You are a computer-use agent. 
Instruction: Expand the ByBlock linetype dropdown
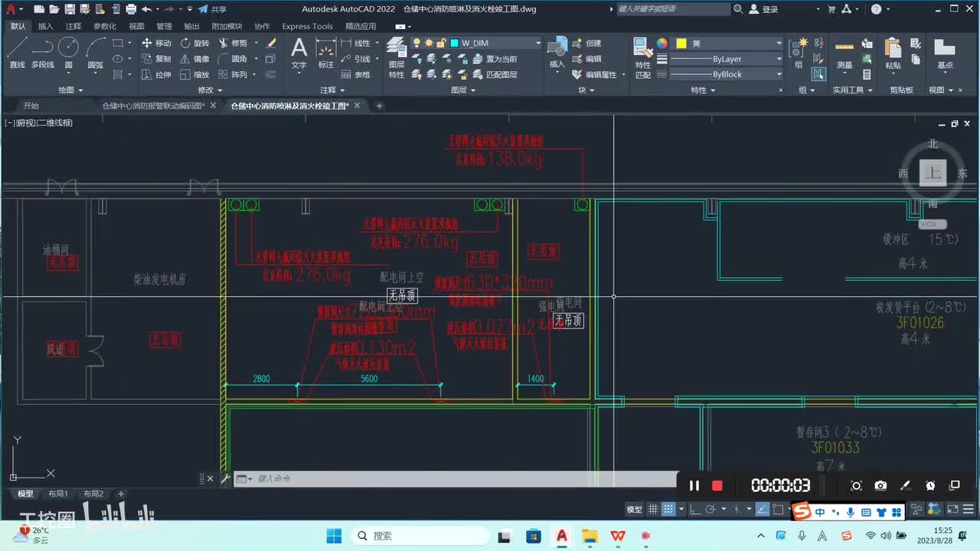(x=726, y=74)
